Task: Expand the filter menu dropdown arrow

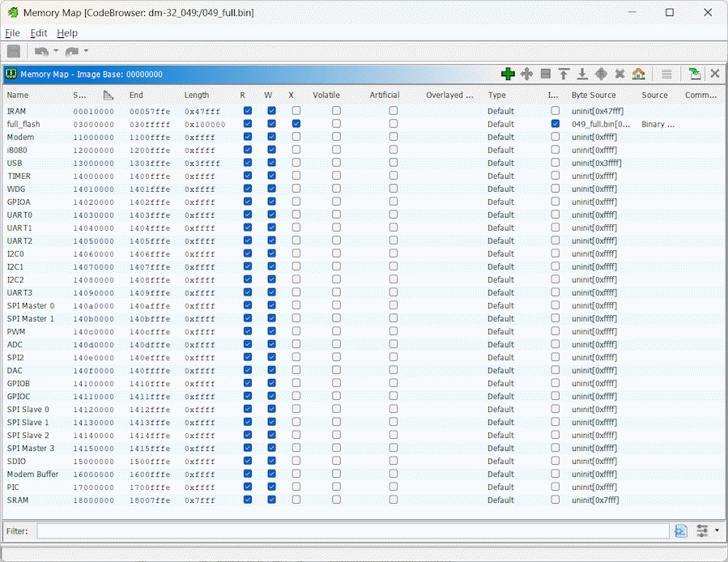Action: 717,530
